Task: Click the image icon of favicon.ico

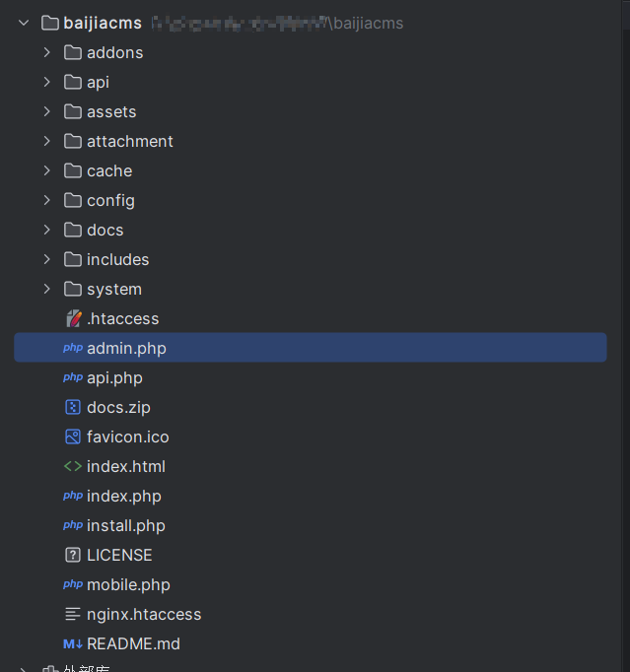Action: (73, 437)
